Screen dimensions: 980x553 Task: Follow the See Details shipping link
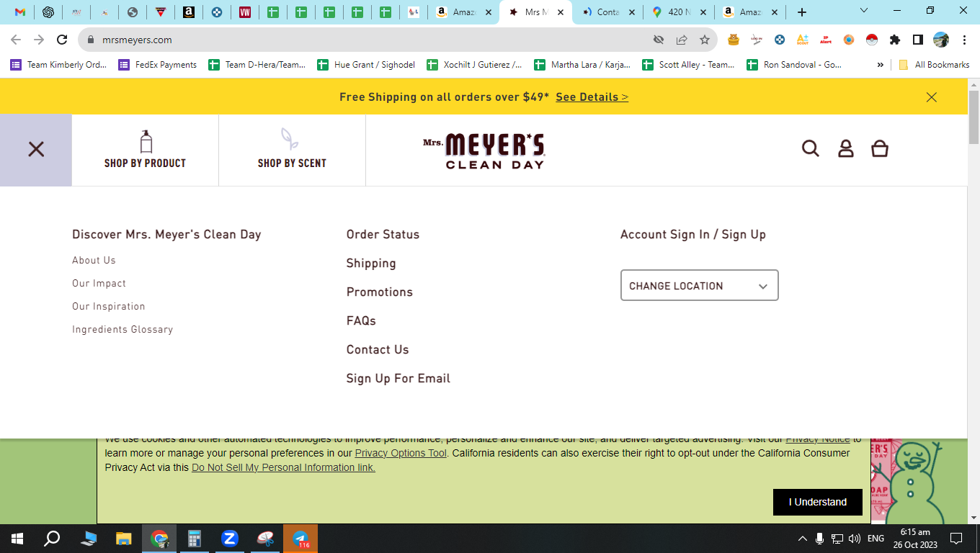click(x=592, y=97)
